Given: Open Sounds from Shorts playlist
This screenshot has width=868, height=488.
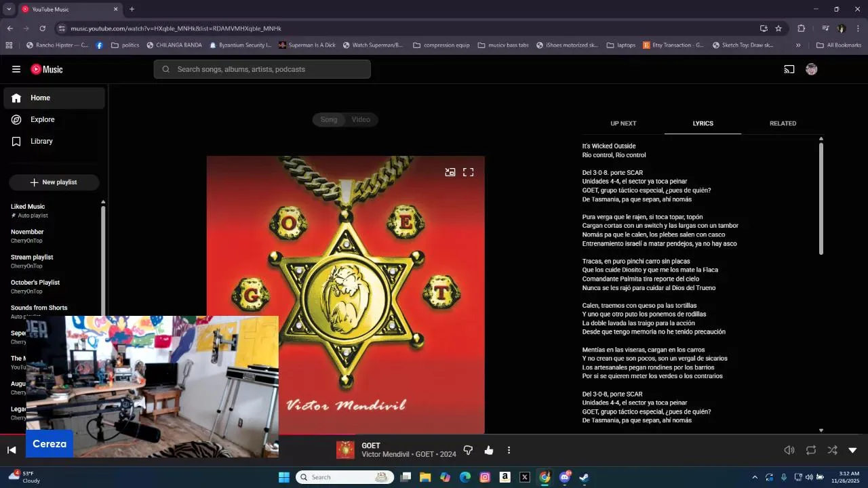Looking at the screenshot, I should [51, 311].
